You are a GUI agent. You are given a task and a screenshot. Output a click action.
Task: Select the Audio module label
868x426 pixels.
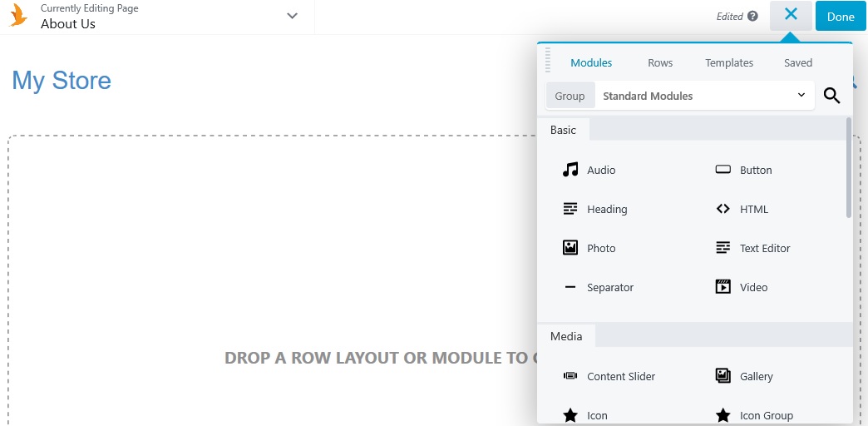(601, 170)
